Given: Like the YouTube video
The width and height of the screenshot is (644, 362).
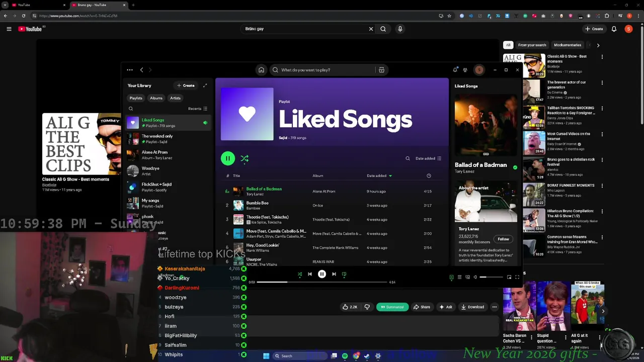Looking at the screenshot, I should click(350, 307).
